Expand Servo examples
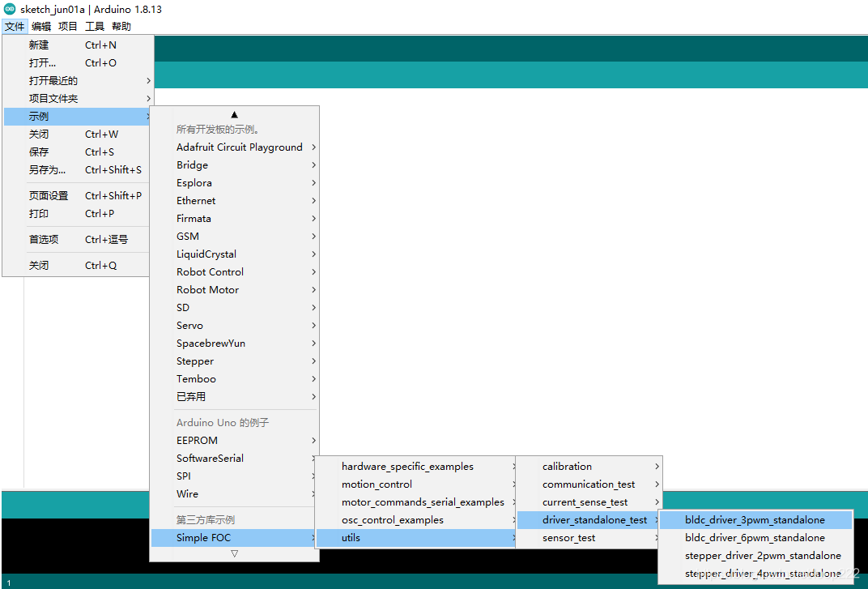Image resolution: width=868 pixels, height=589 pixels. tap(234, 325)
